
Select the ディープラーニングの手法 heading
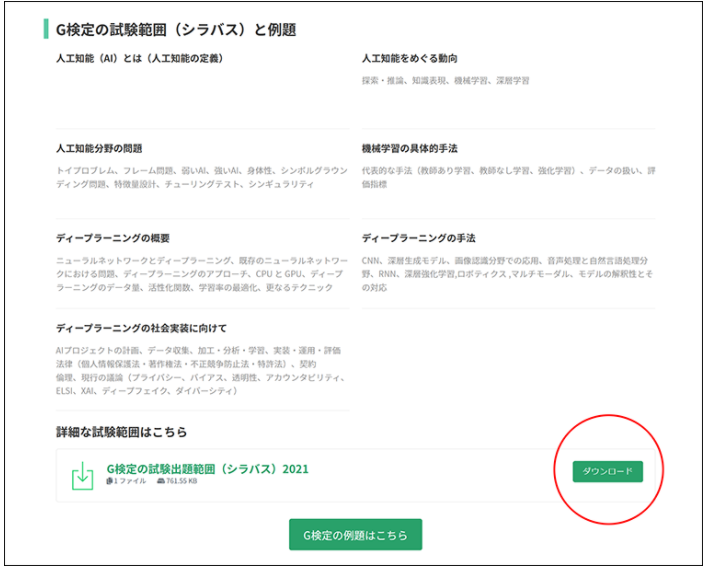[x=418, y=238]
